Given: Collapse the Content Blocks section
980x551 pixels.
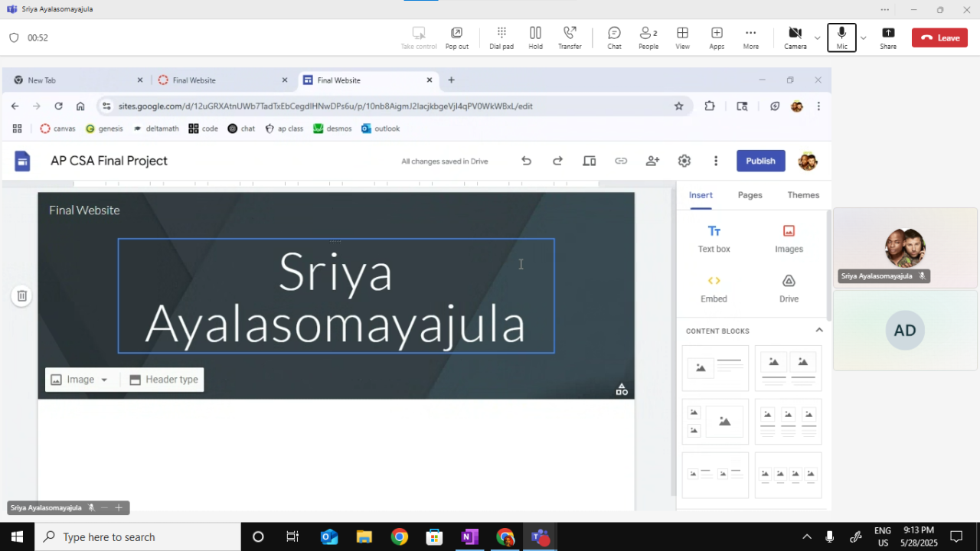Looking at the screenshot, I should [x=818, y=331].
